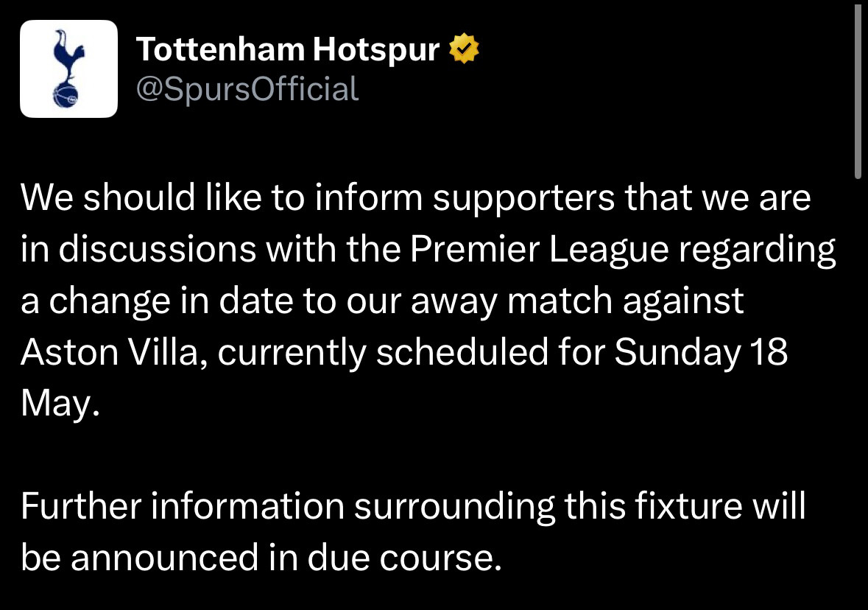Click the words "away match"
This screenshot has height=610, width=868.
click(510, 301)
